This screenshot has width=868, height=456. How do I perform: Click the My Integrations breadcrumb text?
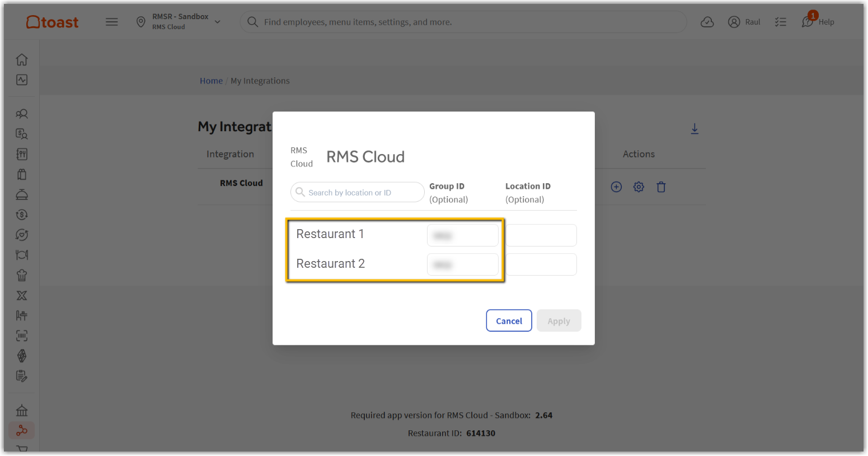tap(260, 81)
